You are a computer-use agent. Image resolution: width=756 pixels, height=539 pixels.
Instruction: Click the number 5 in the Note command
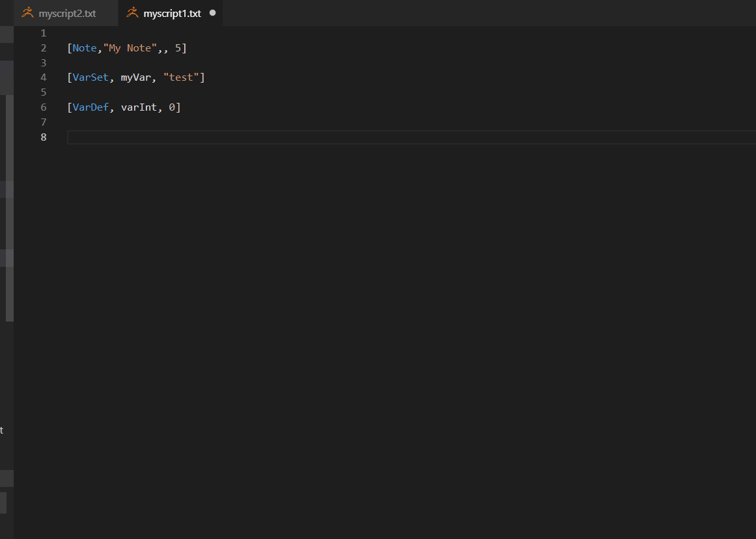177,48
